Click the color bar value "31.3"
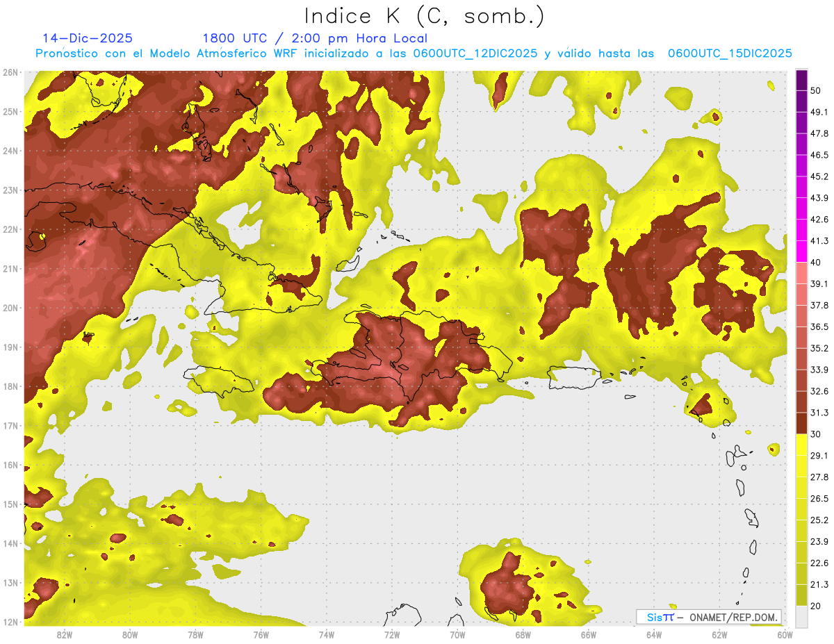 coord(819,413)
